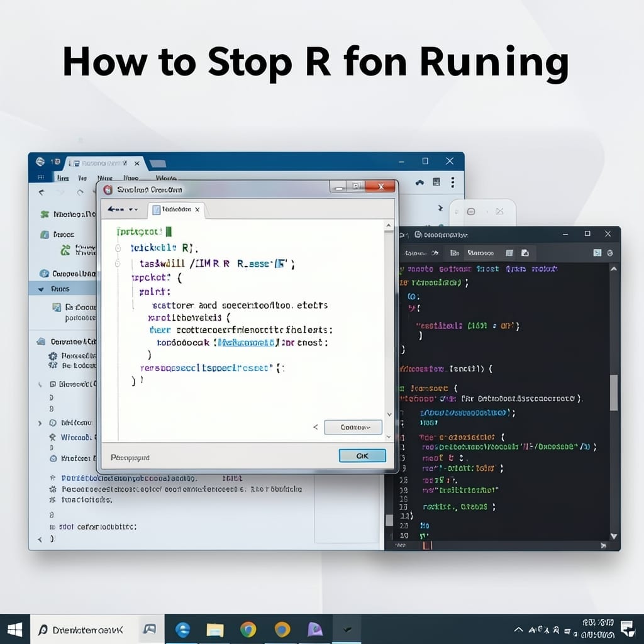Collapse the highlighted sidebar section arrow
This screenshot has height=644, width=644.
41,289
